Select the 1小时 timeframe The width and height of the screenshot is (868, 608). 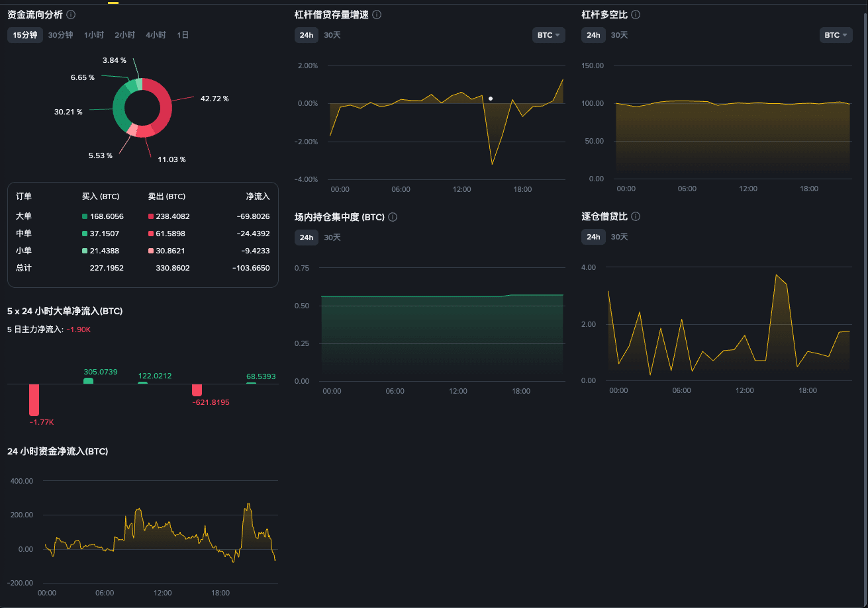click(93, 35)
